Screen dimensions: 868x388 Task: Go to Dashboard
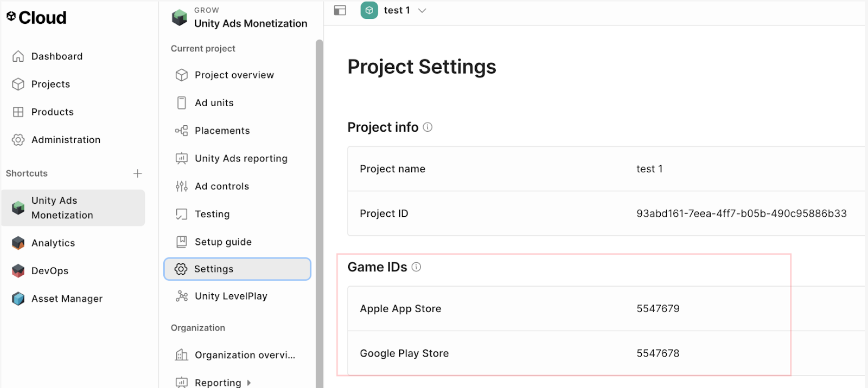point(57,56)
